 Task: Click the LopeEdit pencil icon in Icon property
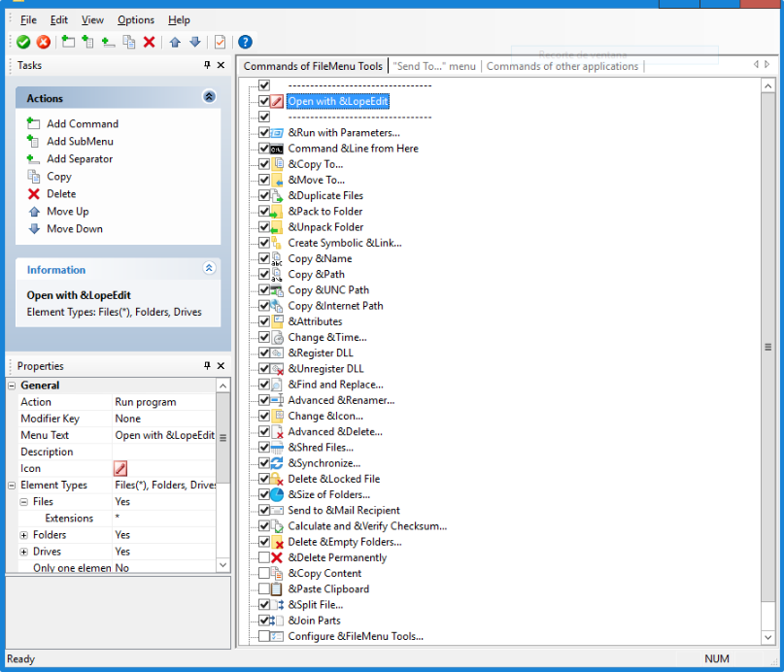[x=120, y=468]
